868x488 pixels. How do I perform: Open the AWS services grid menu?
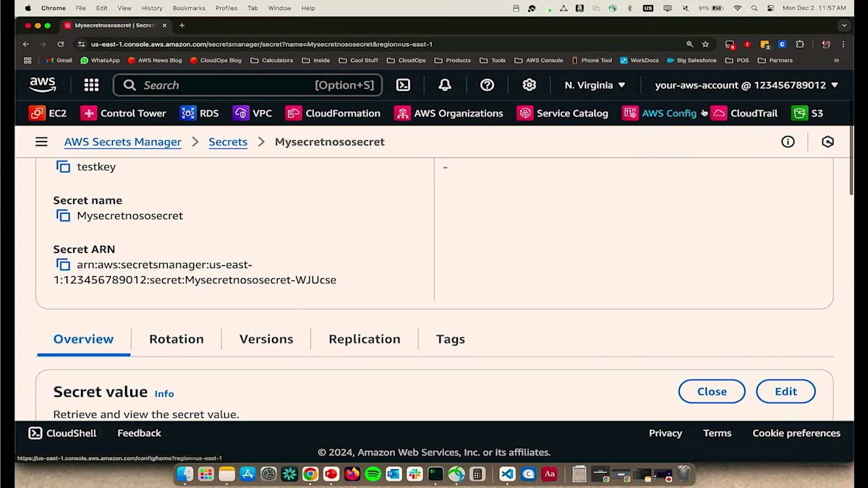91,85
